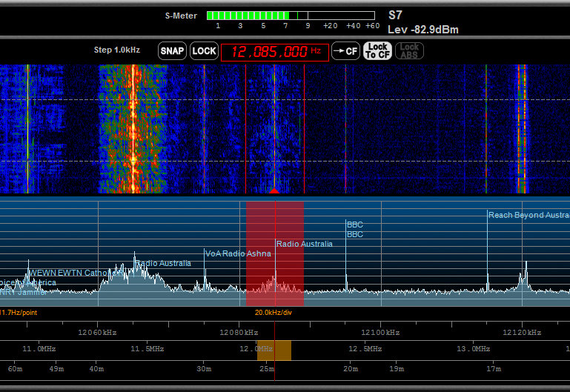Click the arrow CF center-frequency button
The image size is (570, 392).
click(345, 51)
